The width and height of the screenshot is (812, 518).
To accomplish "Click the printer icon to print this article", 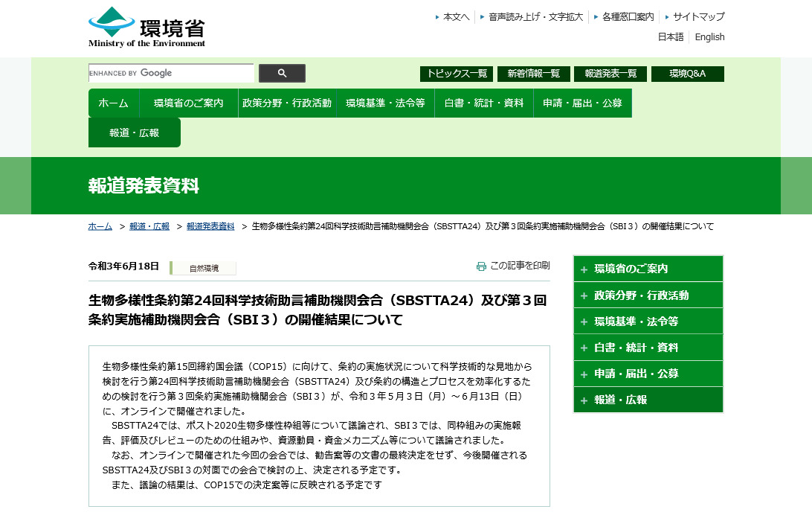I will click(483, 265).
